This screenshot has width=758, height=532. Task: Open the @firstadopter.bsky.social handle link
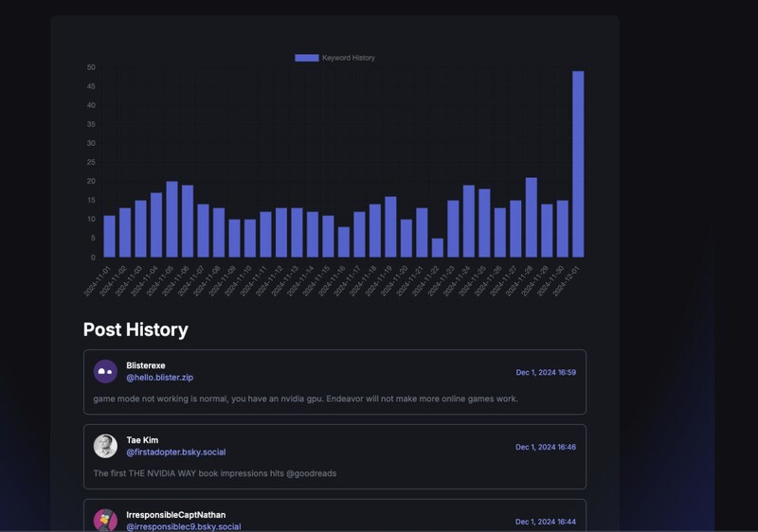coord(175,452)
